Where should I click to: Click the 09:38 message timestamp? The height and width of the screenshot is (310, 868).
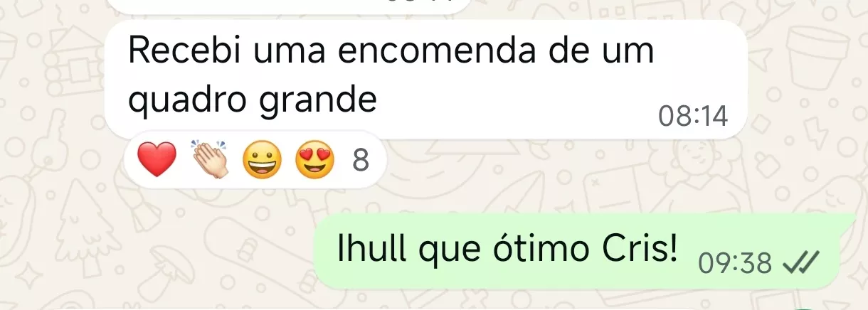pyautogui.click(x=736, y=264)
